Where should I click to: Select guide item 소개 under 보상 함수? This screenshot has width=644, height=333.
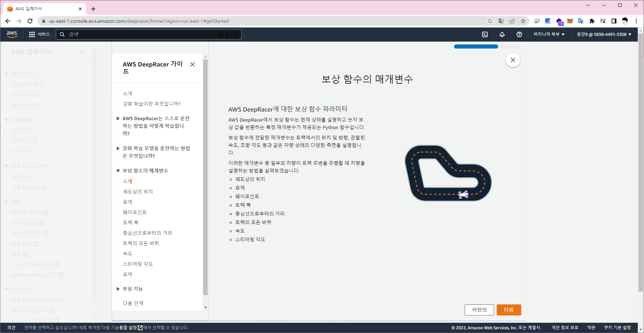127,181
